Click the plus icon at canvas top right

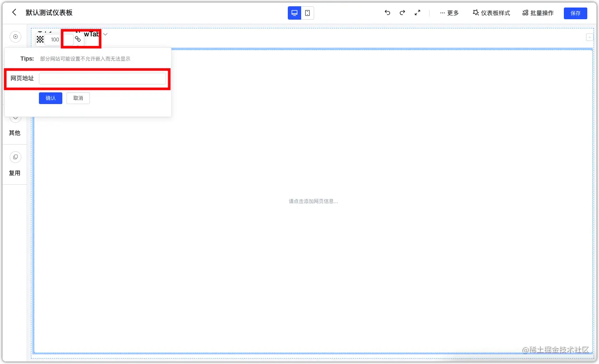[x=589, y=37]
